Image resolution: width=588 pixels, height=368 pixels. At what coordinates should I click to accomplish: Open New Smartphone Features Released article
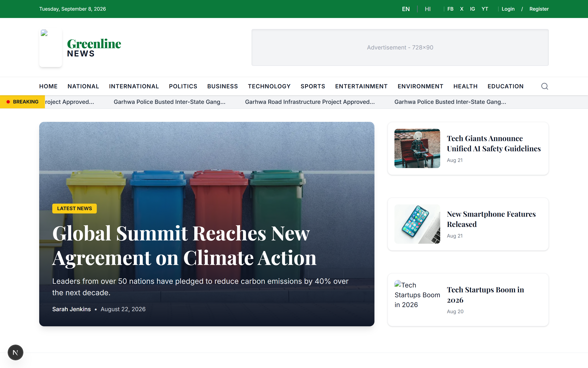[x=491, y=219]
